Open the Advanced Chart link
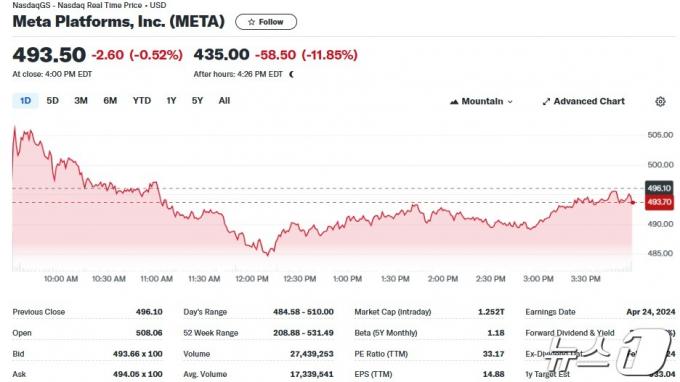The width and height of the screenshot is (680, 382). coord(584,101)
